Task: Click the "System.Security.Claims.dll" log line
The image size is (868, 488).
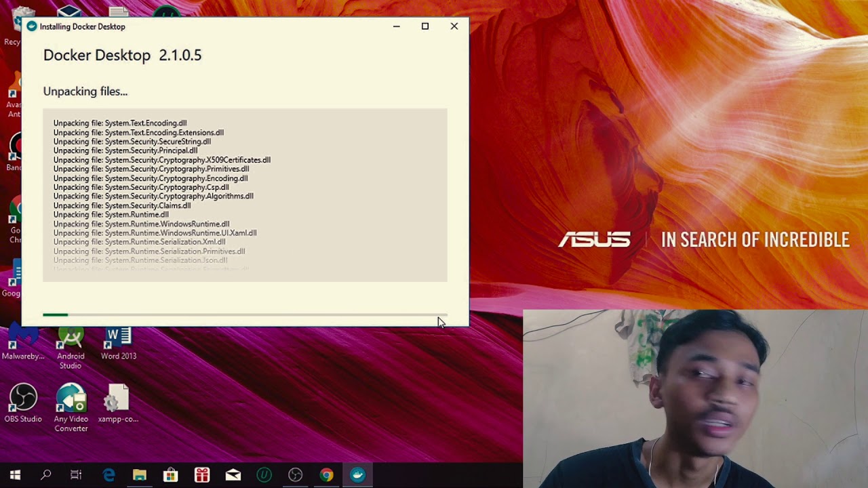Action: pyautogui.click(x=122, y=205)
